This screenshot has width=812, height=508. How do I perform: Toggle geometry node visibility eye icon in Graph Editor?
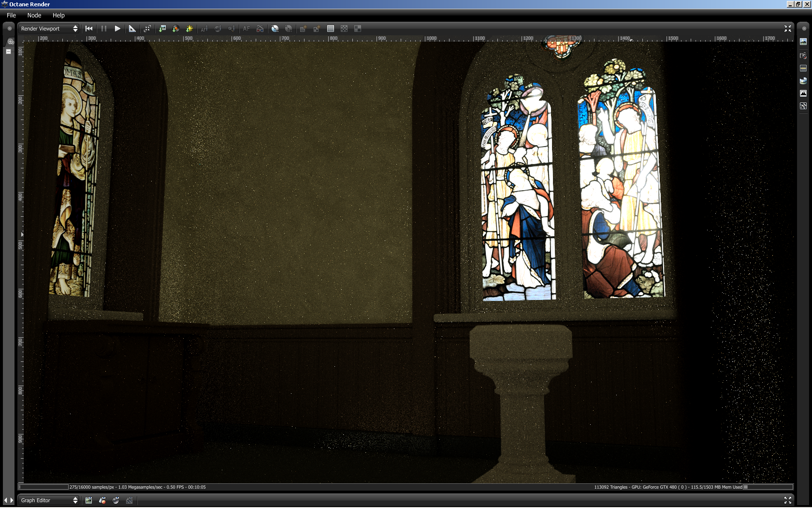click(102, 500)
